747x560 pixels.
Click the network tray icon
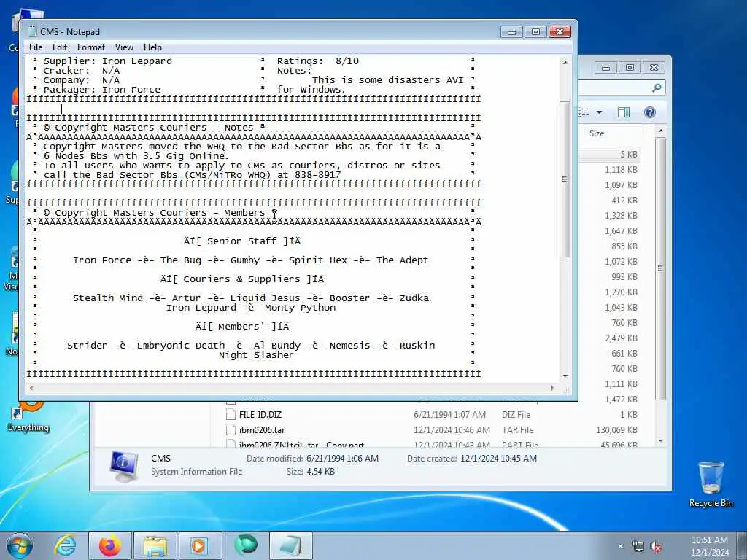tap(638, 547)
